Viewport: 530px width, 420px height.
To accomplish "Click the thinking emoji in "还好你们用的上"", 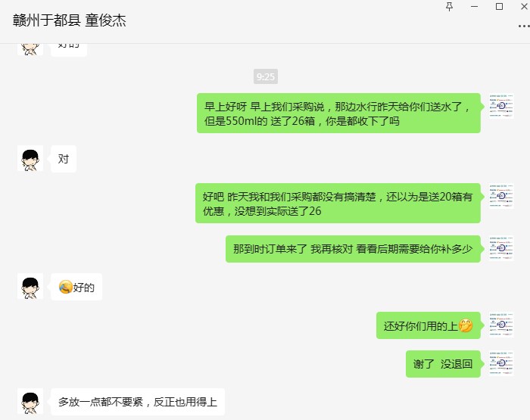I will (466, 325).
